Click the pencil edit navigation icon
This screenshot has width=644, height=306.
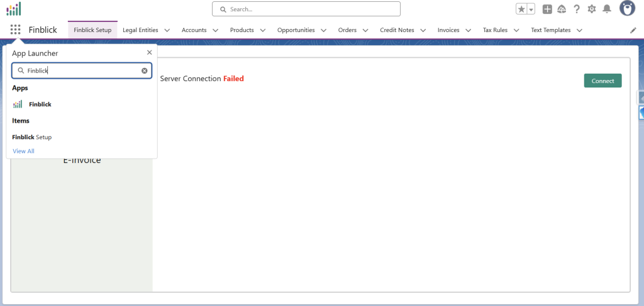633,30
